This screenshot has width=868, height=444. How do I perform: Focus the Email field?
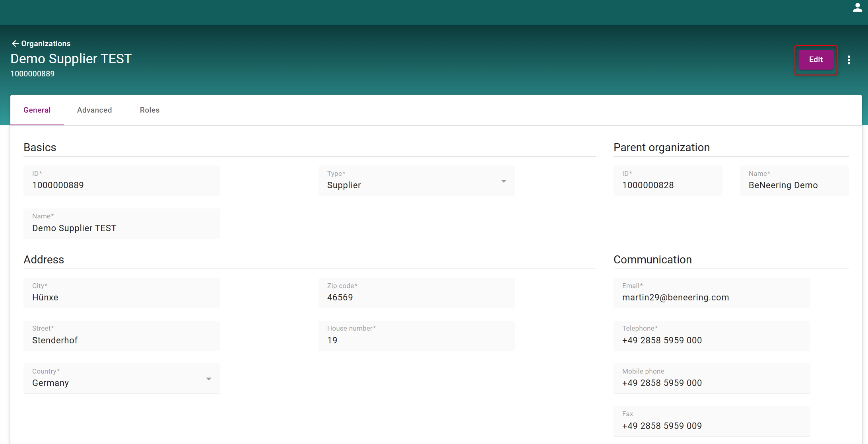pos(711,293)
